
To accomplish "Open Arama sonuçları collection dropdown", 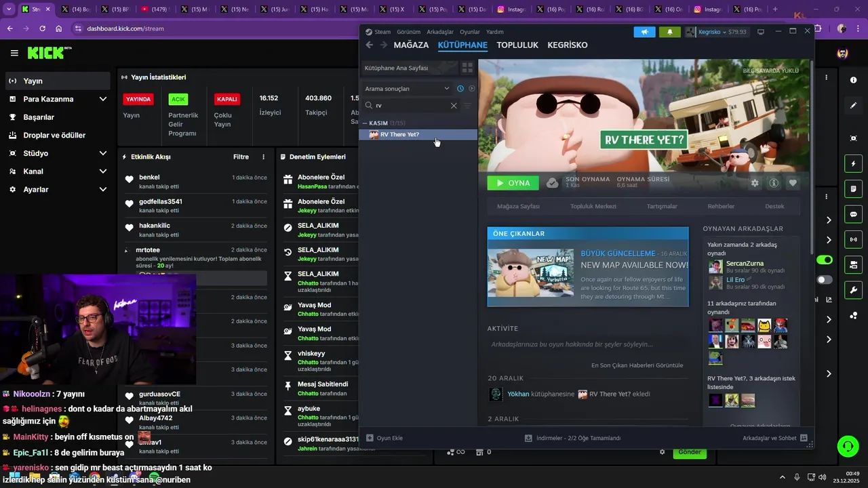I will coord(407,89).
